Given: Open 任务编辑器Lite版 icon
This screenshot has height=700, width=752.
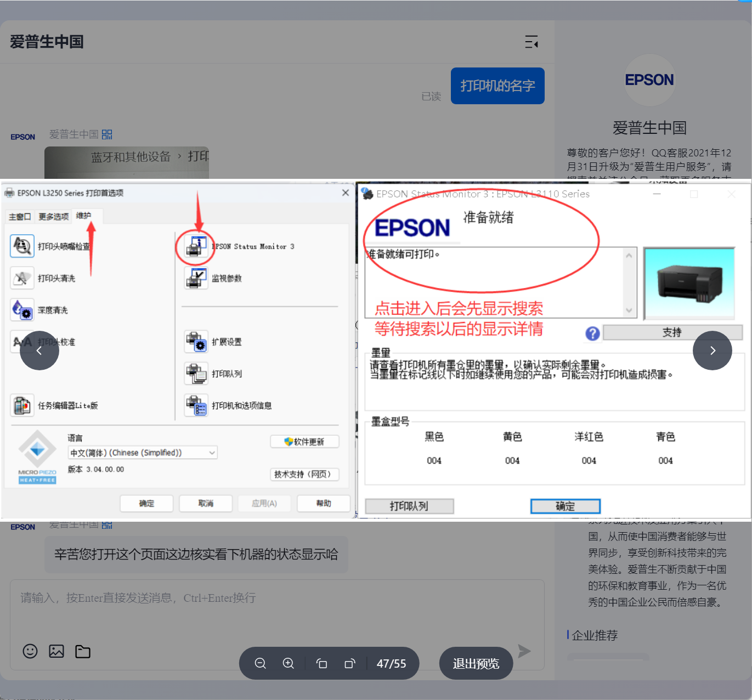Looking at the screenshot, I should [x=22, y=405].
